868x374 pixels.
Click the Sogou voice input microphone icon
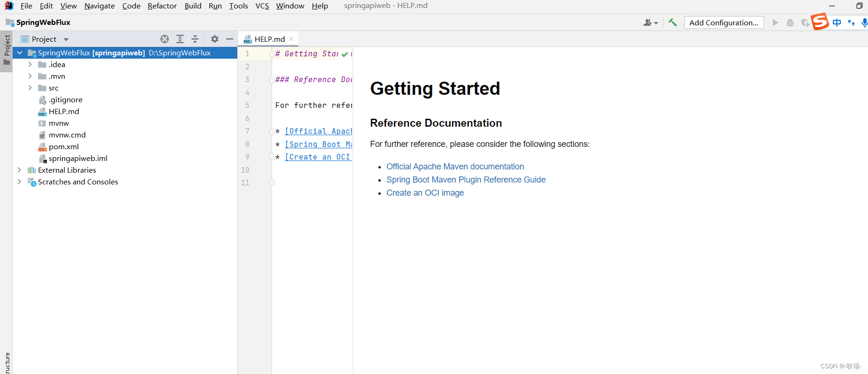(x=864, y=23)
